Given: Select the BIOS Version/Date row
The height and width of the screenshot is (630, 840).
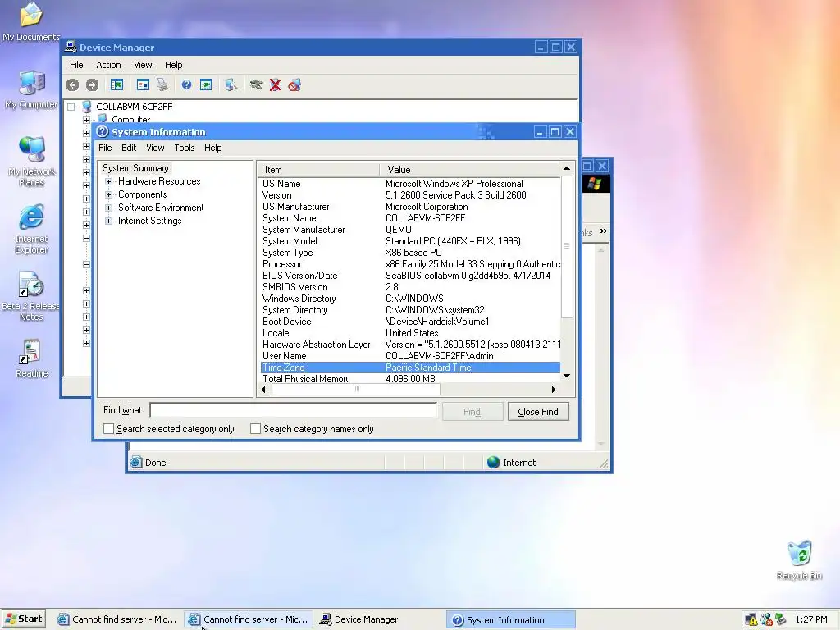Looking at the screenshot, I should [x=410, y=276].
